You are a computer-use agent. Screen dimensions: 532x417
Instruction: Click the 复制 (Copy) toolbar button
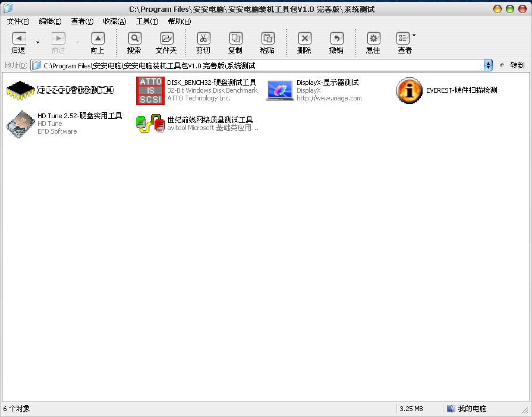[235, 39]
